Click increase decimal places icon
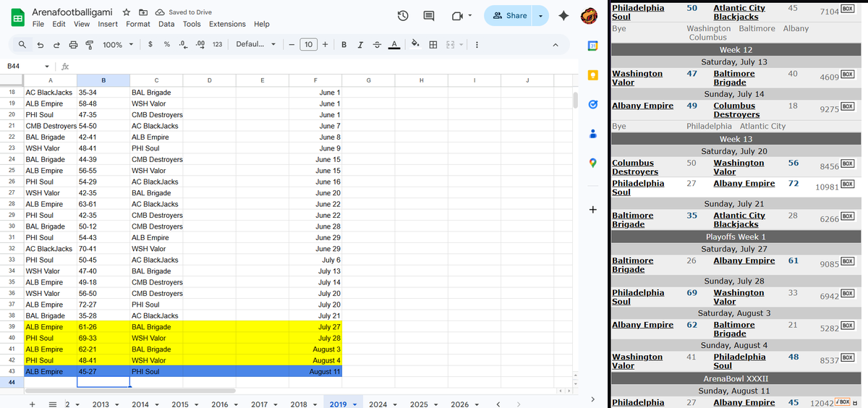Viewport: 868px width, 408px height. (200, 44)
